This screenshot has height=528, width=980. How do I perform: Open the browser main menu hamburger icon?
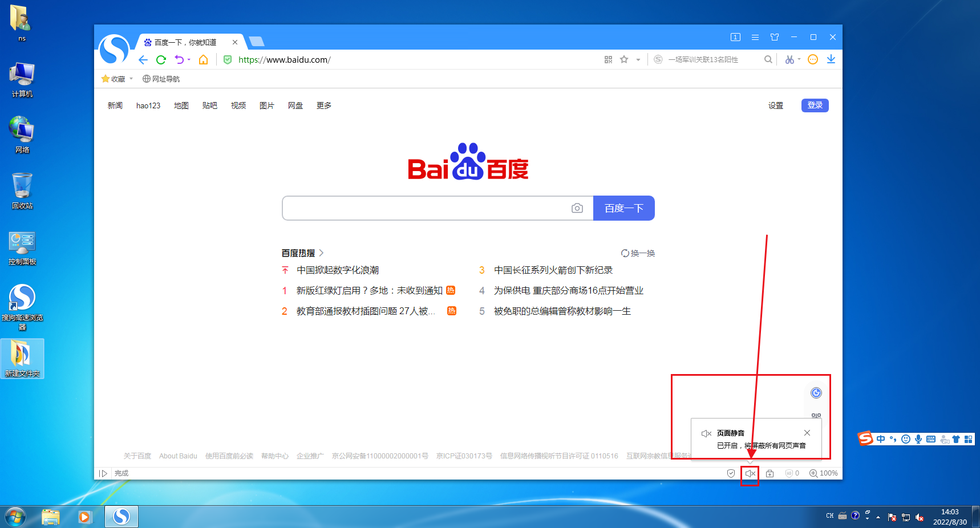click(x=755, y=37)
